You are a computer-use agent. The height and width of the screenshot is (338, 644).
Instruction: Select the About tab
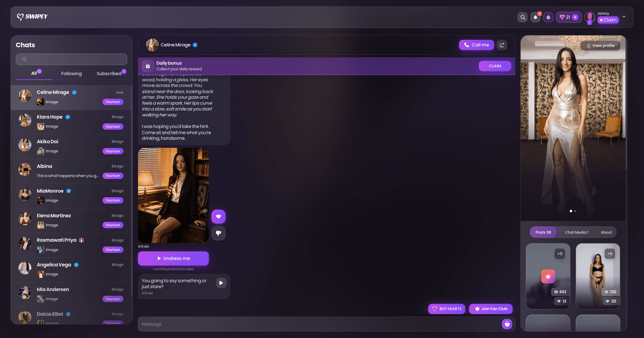click(606, 232)
